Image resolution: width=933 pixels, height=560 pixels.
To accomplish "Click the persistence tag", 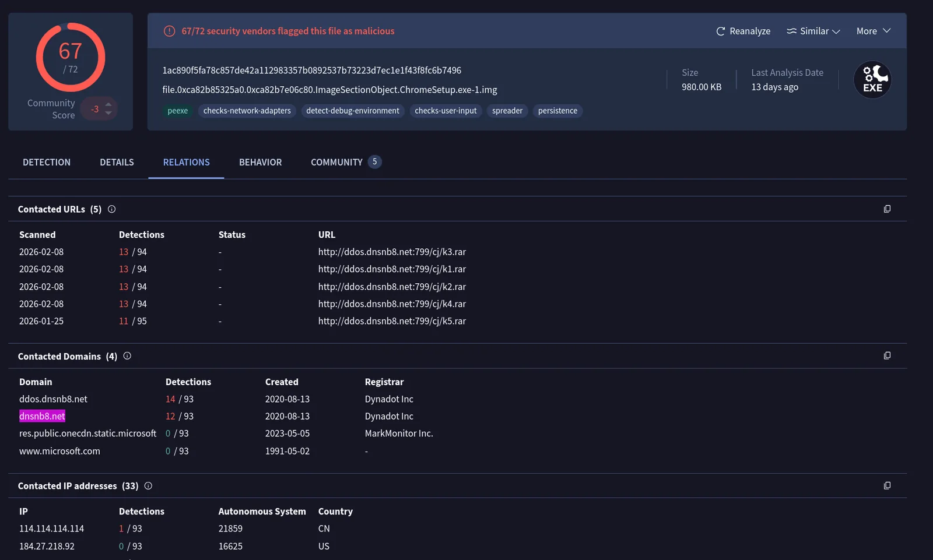I will [557, 111].
